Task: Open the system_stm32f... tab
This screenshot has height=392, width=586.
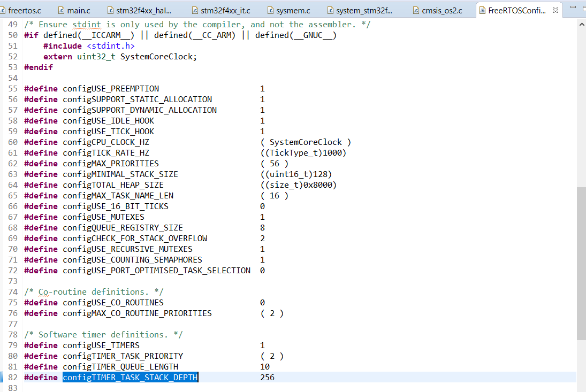Action: (x=360, y=11)
